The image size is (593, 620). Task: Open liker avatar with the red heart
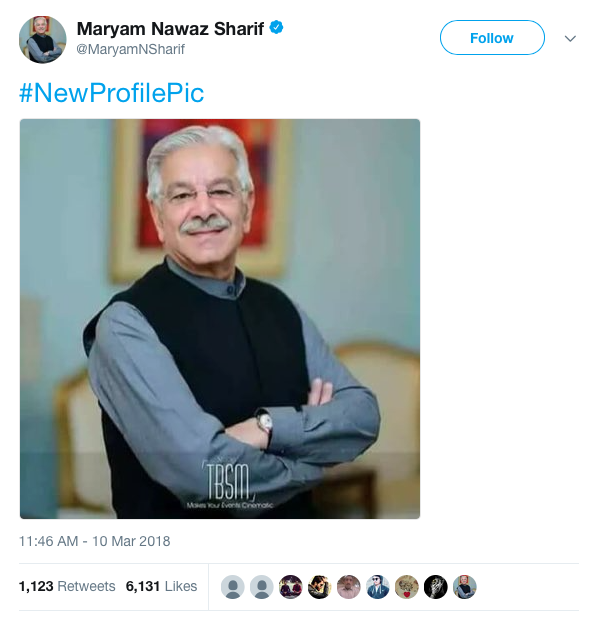click(407, 586)
